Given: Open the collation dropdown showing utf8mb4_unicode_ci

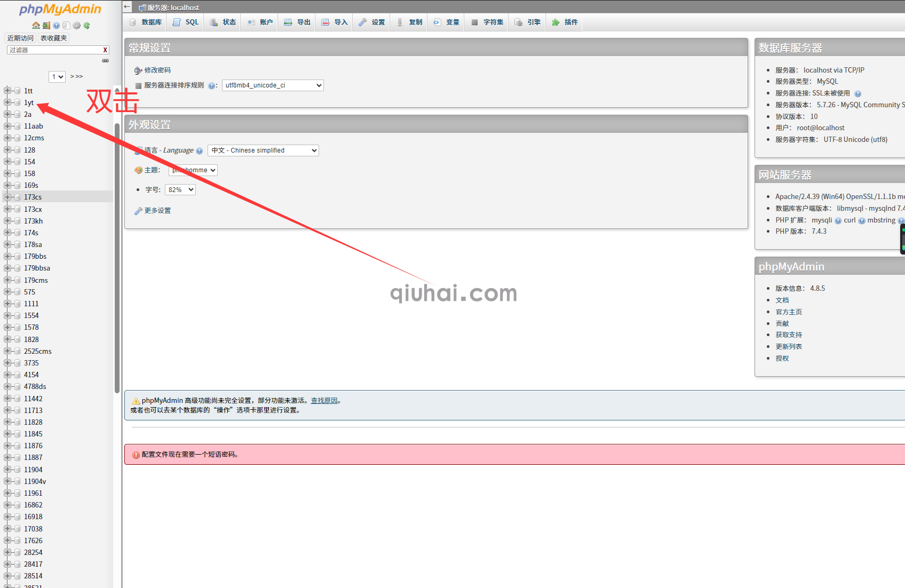Looking at the screenshot, I should [x=273, y=85].
